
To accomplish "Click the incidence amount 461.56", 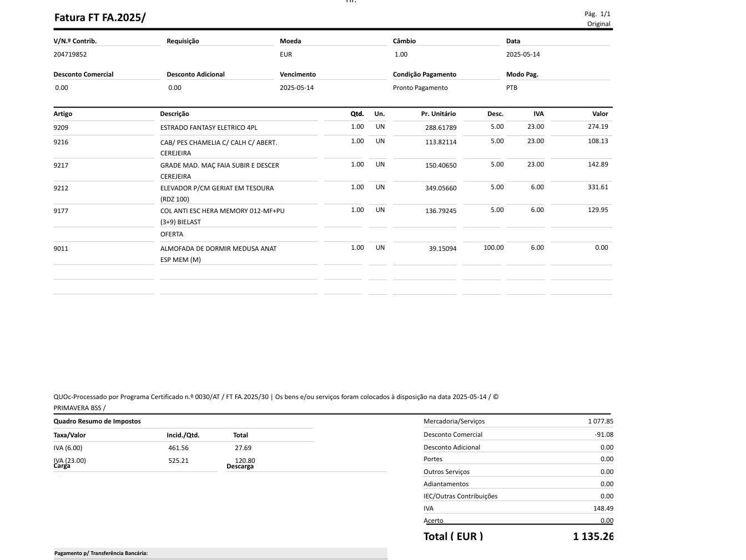I will [x=178, y=448].
